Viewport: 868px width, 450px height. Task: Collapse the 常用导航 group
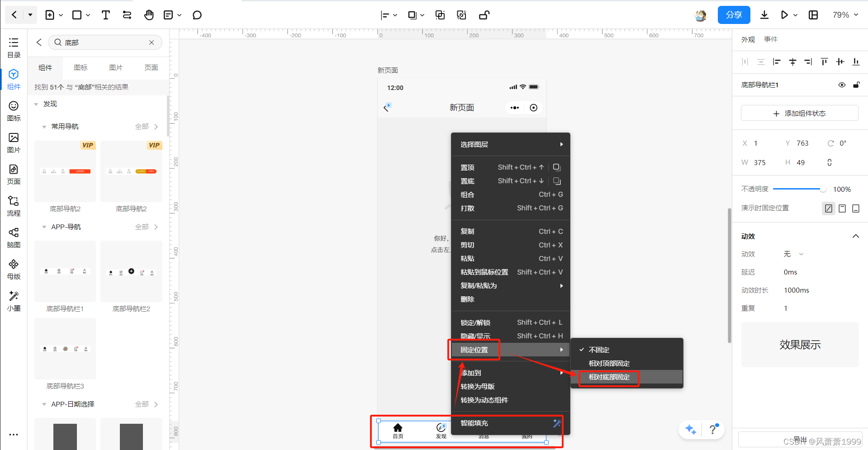click(44, 127)
